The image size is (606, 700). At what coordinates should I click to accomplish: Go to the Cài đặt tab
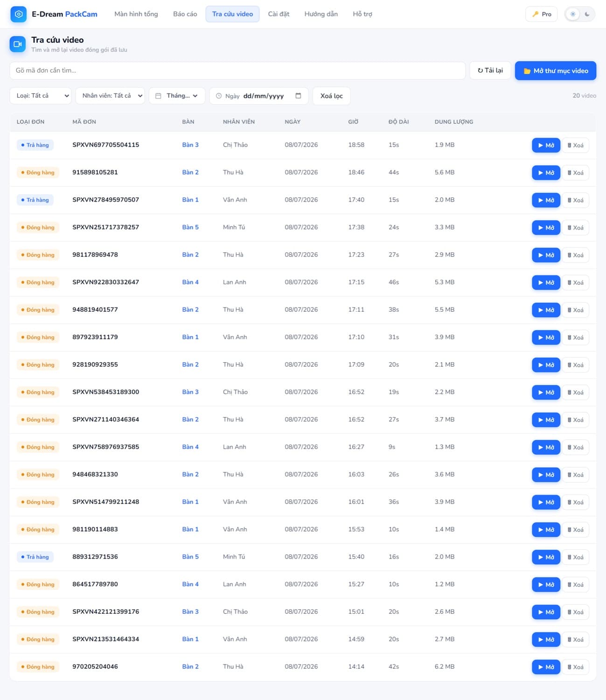(x=279, y=14)
